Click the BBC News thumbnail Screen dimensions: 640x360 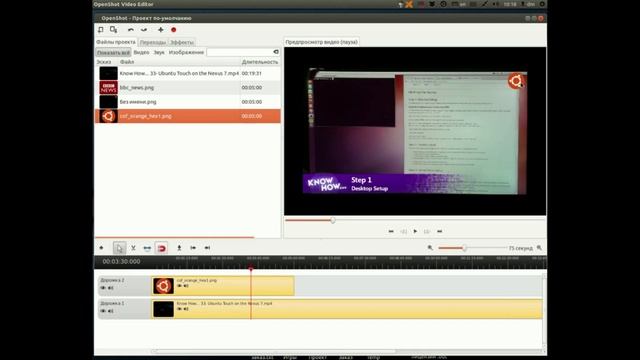(x=109, y=88)
